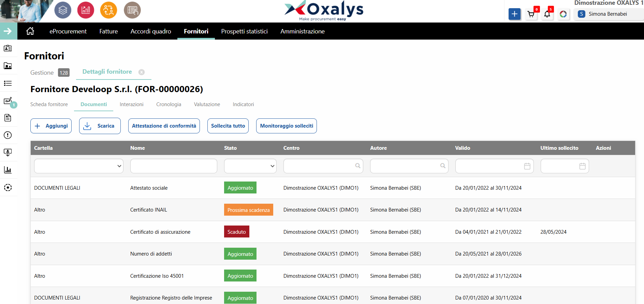The image size is (644, 304).
Task: Open the Fornitori menu
Action: pyautogui.click(x=196, y=31)
